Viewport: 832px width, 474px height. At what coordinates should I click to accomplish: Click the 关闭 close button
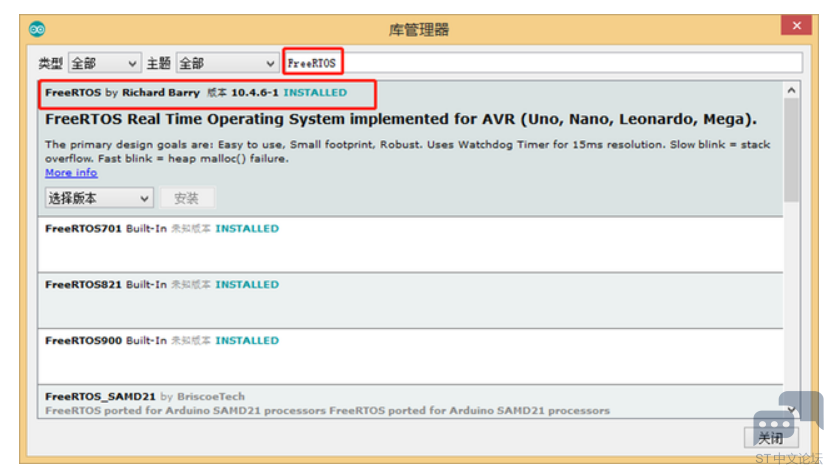[770, 438]
